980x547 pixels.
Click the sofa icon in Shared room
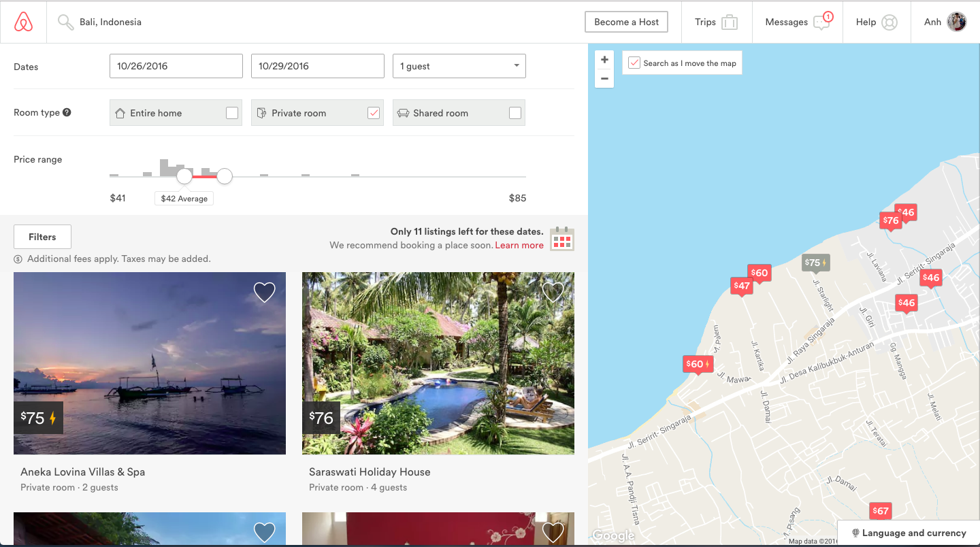pyautogui.click(x=404, y=113)
